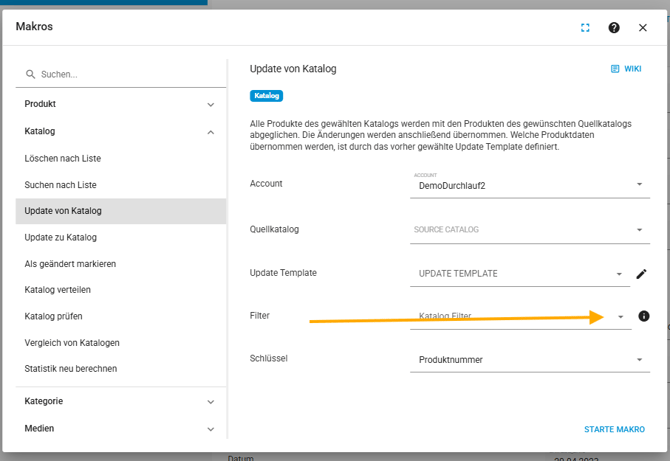The image size is (670, 461).
Task: Open the help question mark icon
Action: [614, 28]
